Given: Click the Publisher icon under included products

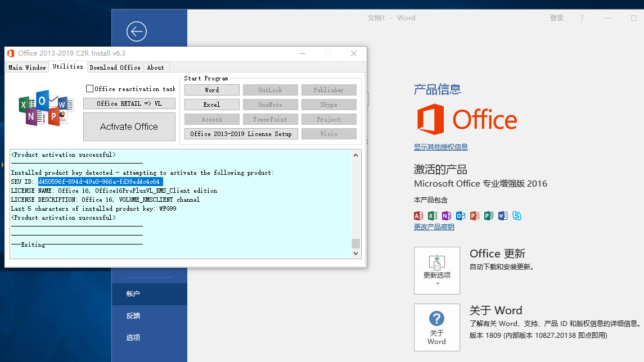Looking at the screenshot, I should coord(489,216).
